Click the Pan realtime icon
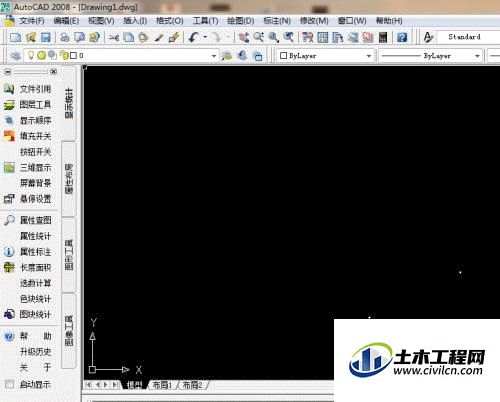Viewport: 500px width, 402px height. pyautogui.click(x=244, y=37)
